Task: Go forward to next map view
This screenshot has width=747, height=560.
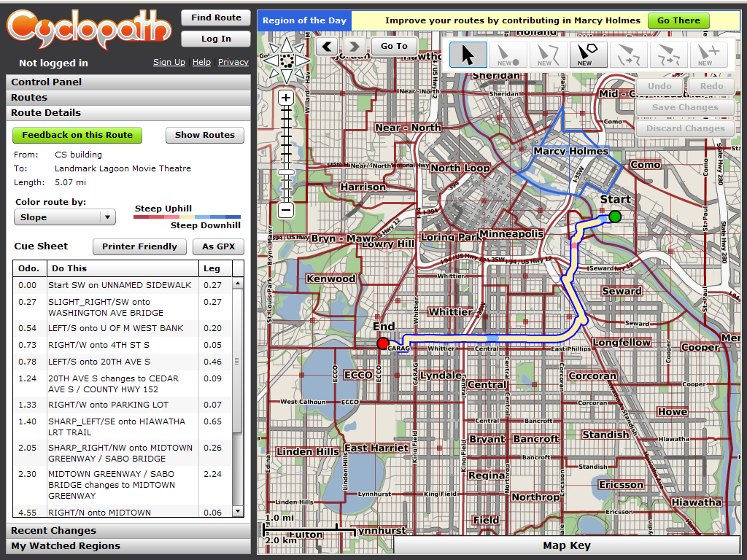Action: 354,46
